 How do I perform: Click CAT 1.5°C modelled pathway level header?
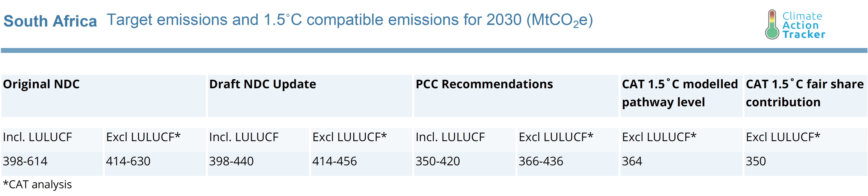pos(680,93)
